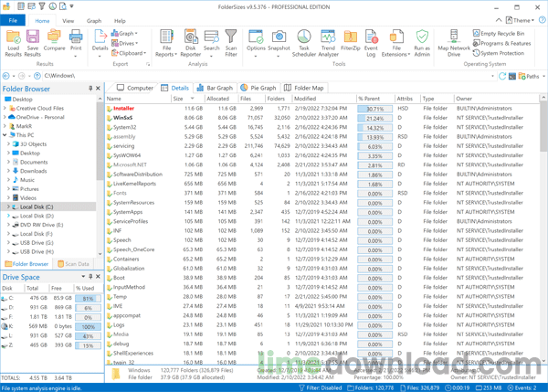Click Empty Recycle Bin button
Image resolution: width=548 pixels, height=392 pixels.
pyautogui.click(x=502, y=33)
